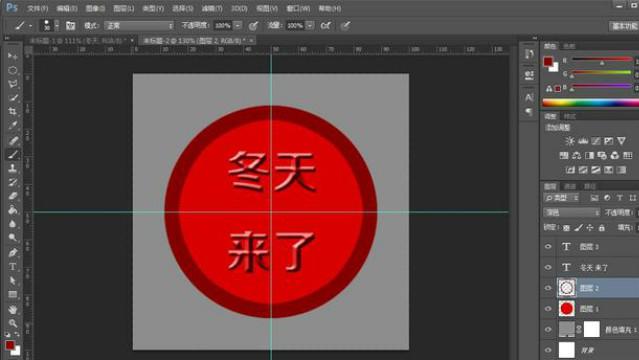
Task: Click the R red slider in Color panel
Action: (x=602, y=60)
